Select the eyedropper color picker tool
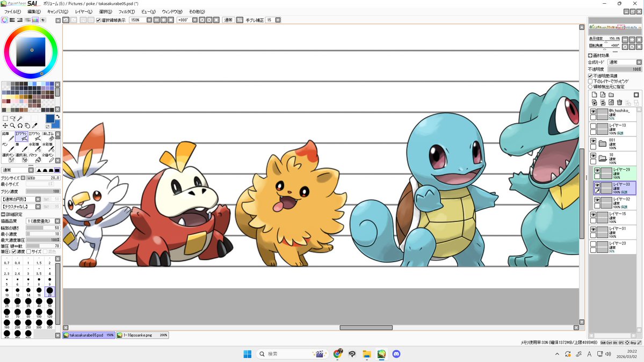 coord(34,126)
